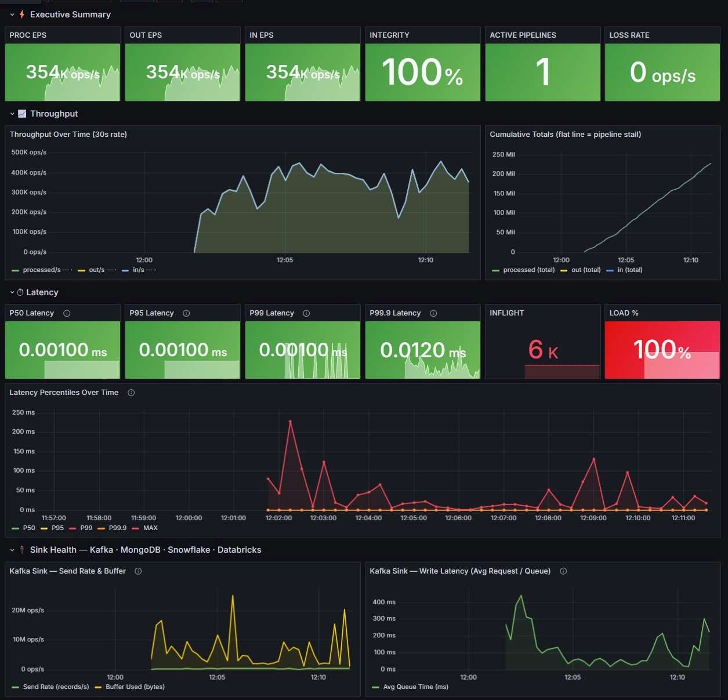
Task: Toggle the out/s series in the legend
Action: pos(97,270)
